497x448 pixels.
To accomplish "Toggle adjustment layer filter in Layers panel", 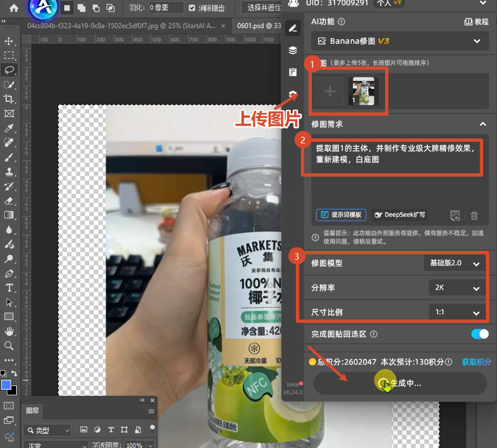I will click(98, 430).
